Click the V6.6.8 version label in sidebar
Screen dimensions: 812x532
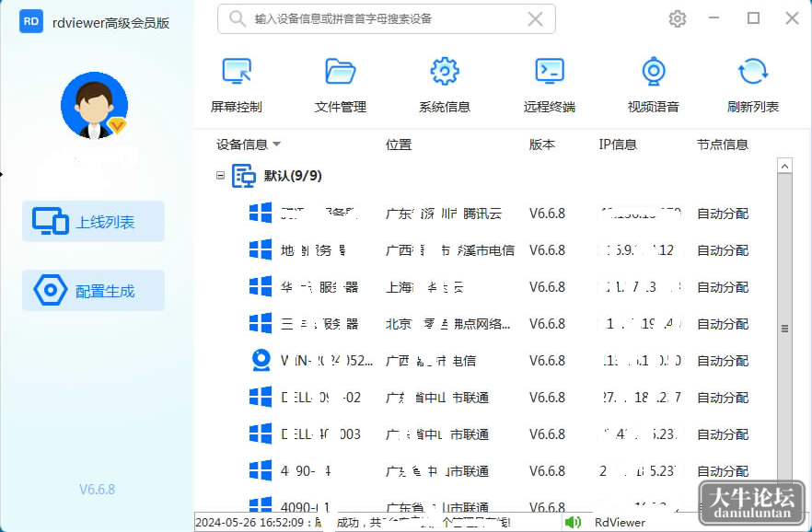[97, 489]
